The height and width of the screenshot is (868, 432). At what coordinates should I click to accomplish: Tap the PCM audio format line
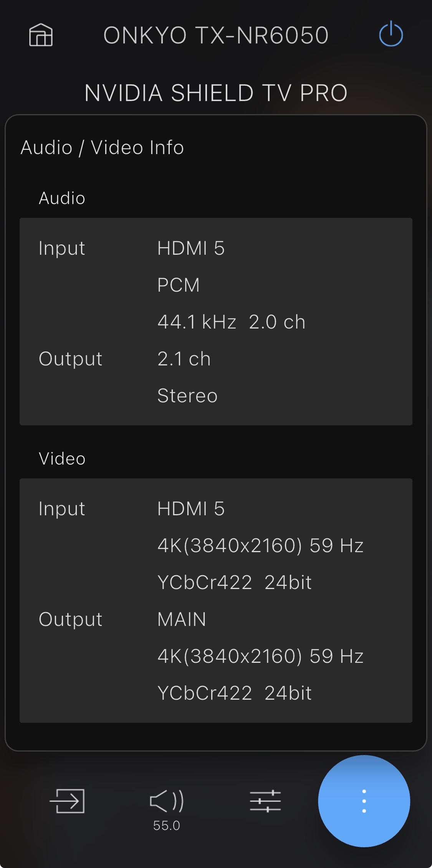click(179, 285)
